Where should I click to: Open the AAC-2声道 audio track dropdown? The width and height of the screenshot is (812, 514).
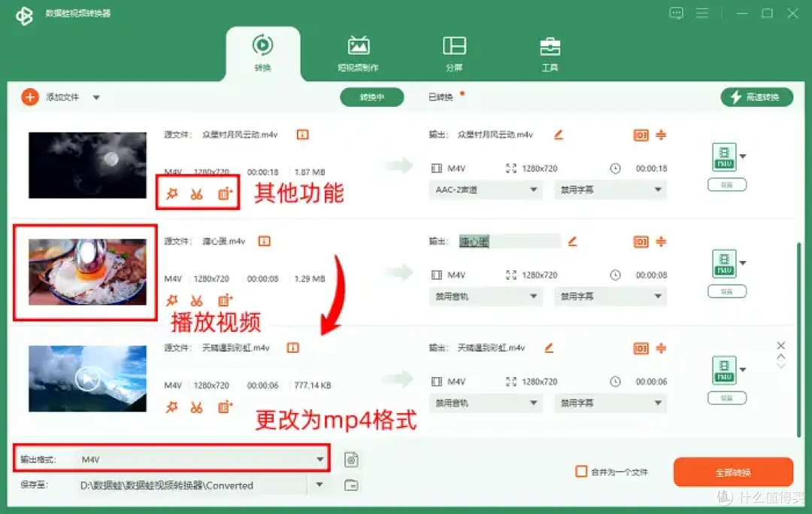[x=485, y=190]
